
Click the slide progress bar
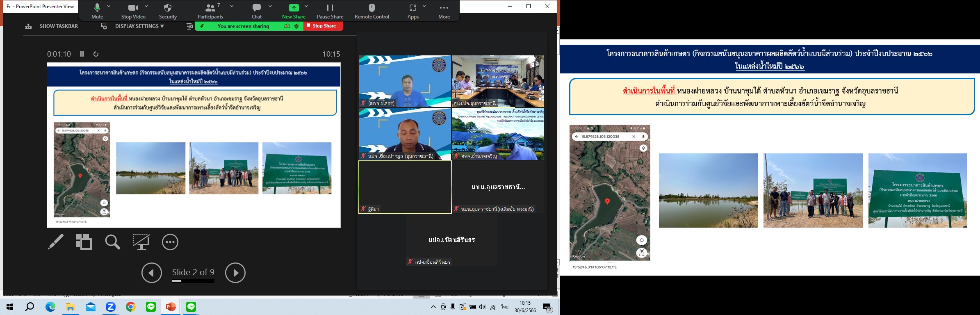[x=193, y=281]
